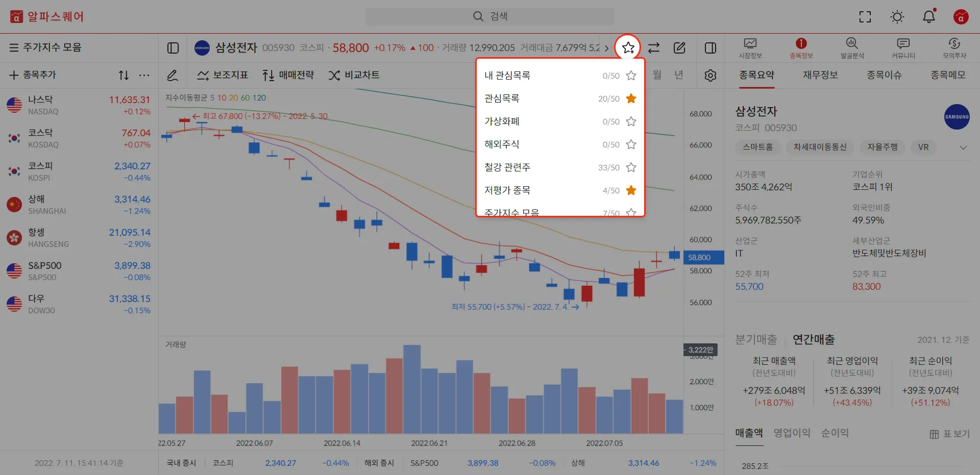The width and height of the screenshot is (980, 475).
Task: Select the 년 yearly chart period
Action: point(678,75)
